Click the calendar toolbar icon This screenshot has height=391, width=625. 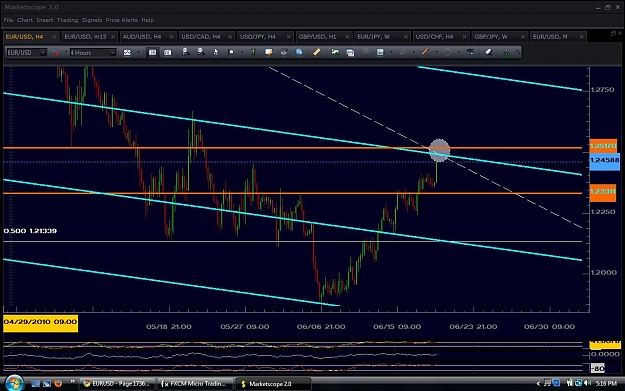click(350, 52)
